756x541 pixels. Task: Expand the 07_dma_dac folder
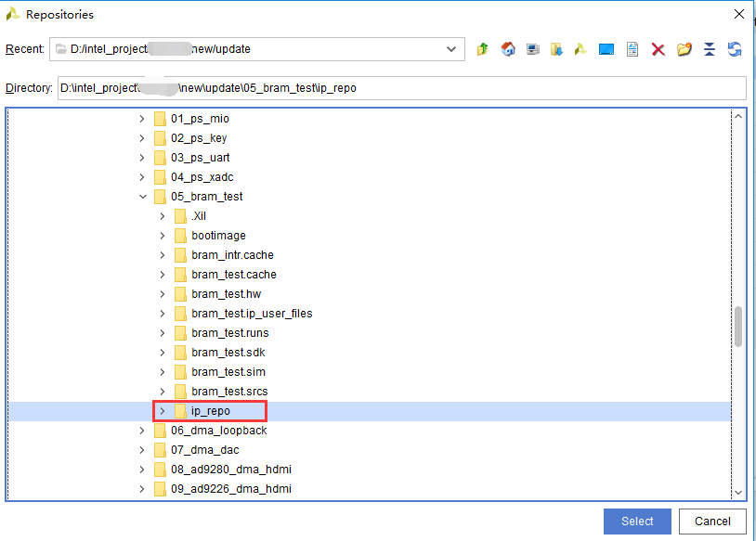[142, 450]
